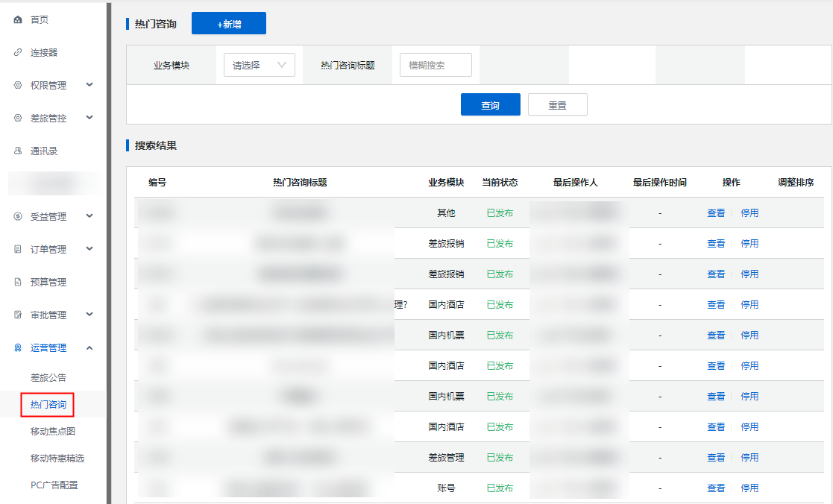The image size is (833, 504).
Task: Expand the 订单管理 menu chevron
Action: click(x=89, y=248)
